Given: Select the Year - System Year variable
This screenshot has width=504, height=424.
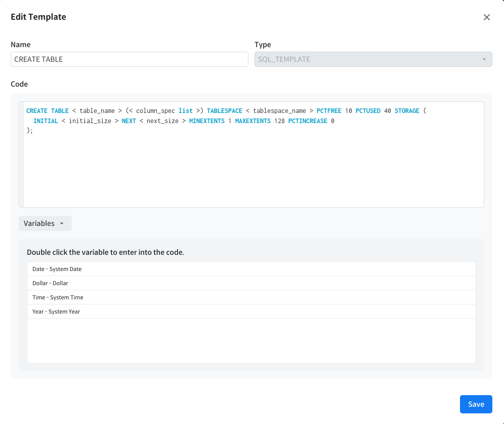Looking at the screenshot, I should click(56, 312).
